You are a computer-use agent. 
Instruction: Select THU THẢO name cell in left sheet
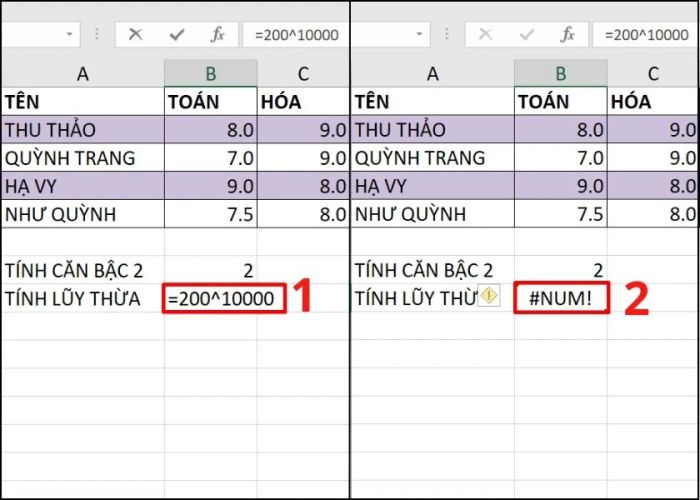coord(83,129)
